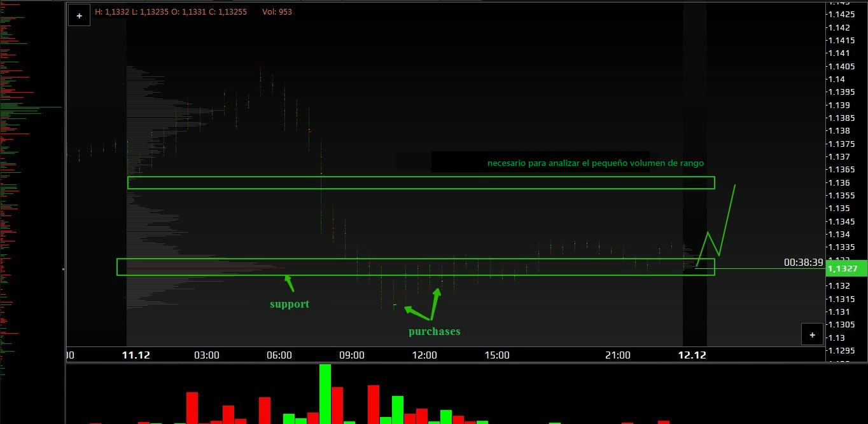Select the "purchases" text annotation
Viewport: 868px width, 424px height.
tap(434, 331)
